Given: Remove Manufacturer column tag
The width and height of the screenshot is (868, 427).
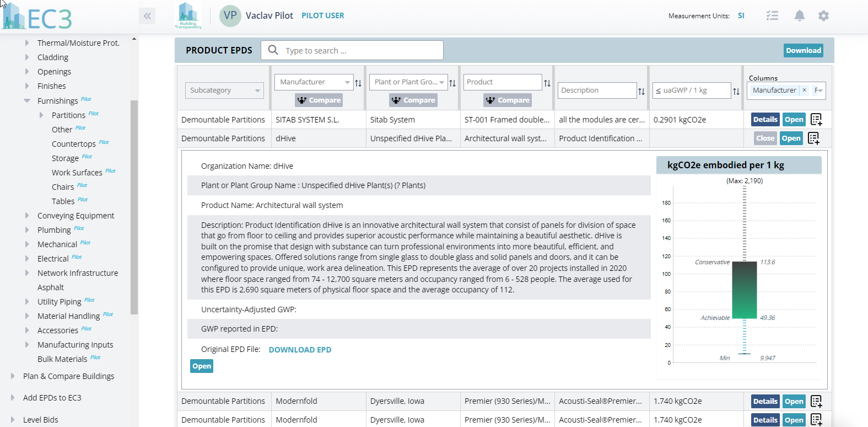Looking at the screenshot, I should point(804,90).
